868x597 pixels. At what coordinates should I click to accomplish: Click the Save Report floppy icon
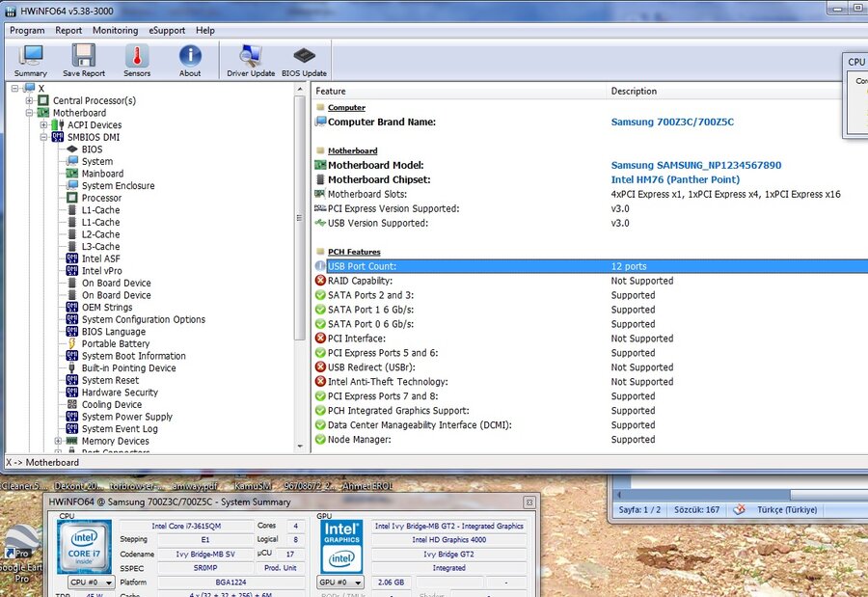click(84, 61)
